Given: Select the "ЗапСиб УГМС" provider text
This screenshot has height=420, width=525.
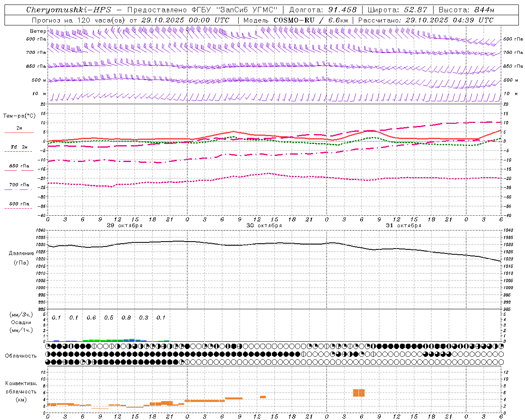Looking at the screenshot, I should tap(248, 10).
